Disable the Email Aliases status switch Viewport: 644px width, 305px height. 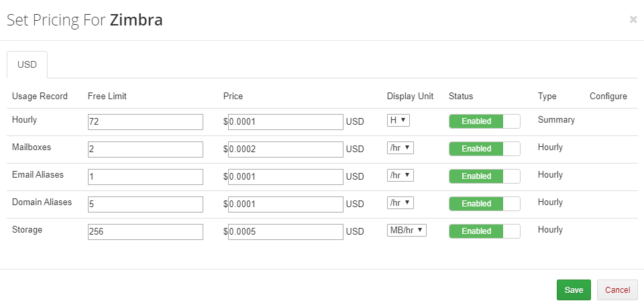point(484,176)
